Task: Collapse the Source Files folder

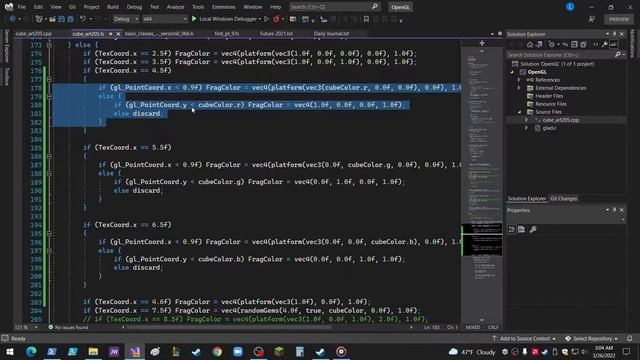Action: 519,112
